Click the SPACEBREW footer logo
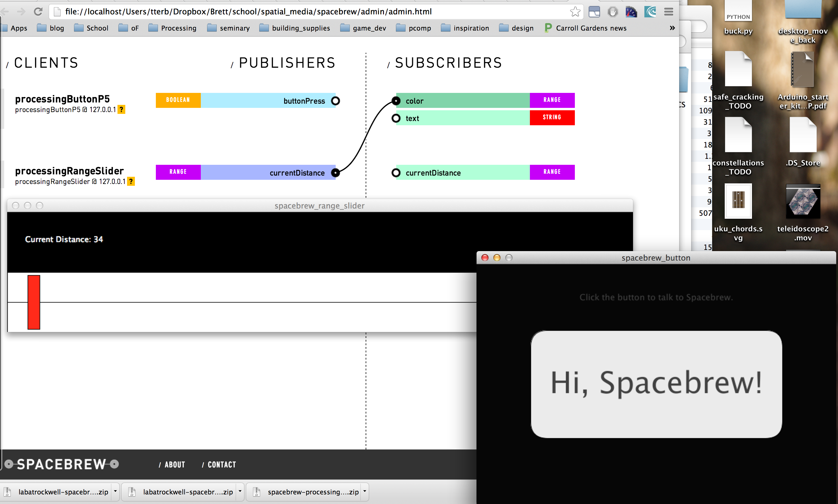Image resolution: width=838 pixels, height=504 pixels. 61,464
